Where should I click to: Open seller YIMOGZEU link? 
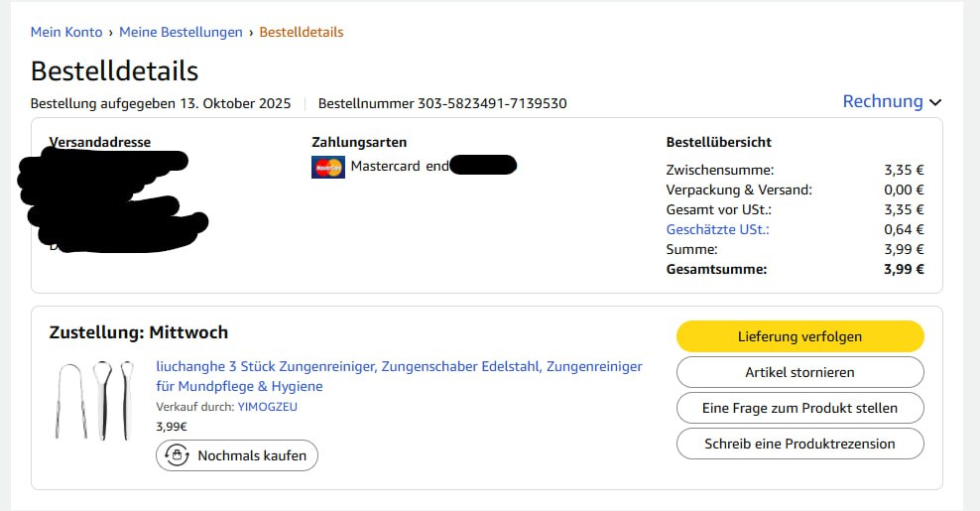[x=268, y=407]
